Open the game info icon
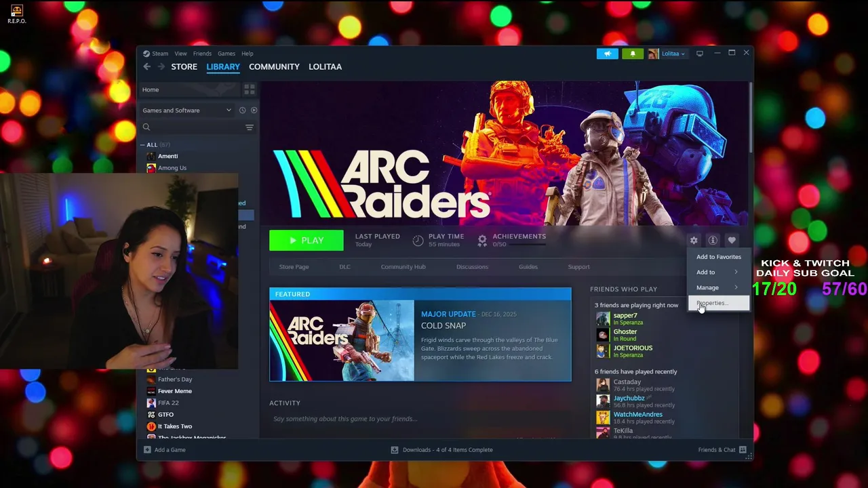This screenshot has width=868, height=488. pos(713,241)
